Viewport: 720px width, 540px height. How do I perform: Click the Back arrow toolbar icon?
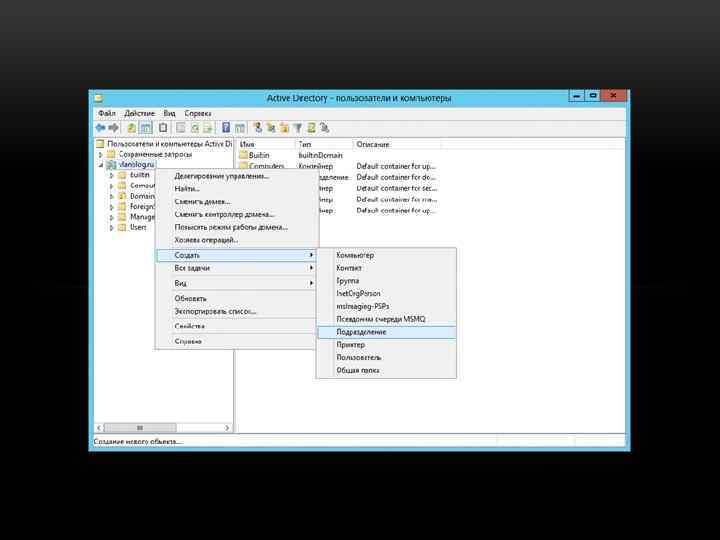pyautogui.click(x=100, y=128)
